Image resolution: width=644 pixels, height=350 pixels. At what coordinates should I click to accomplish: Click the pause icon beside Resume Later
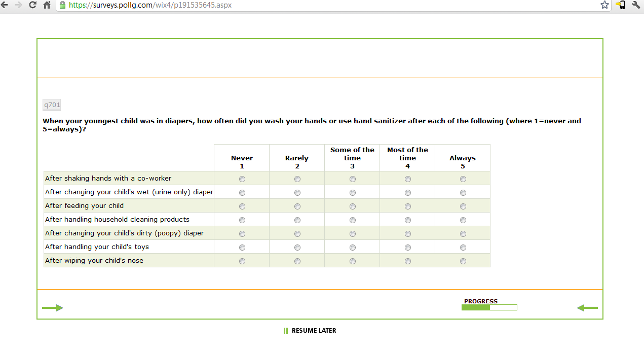286,331
